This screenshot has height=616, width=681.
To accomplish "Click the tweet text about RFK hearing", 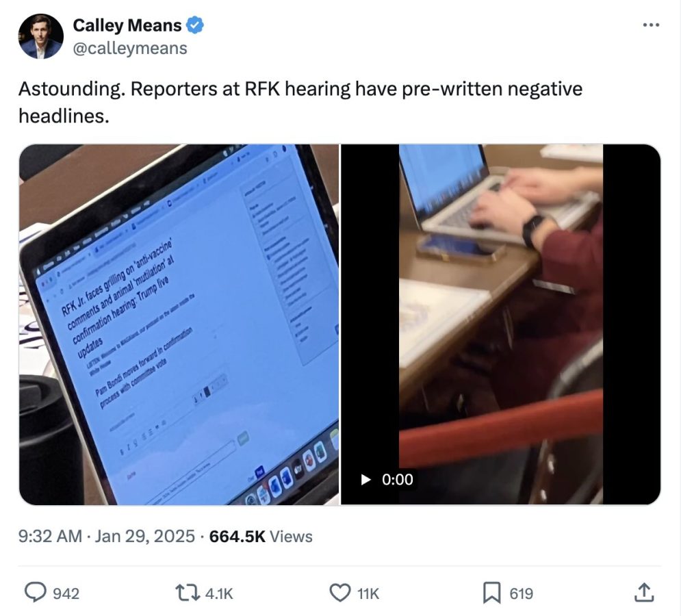I will 300,102.
